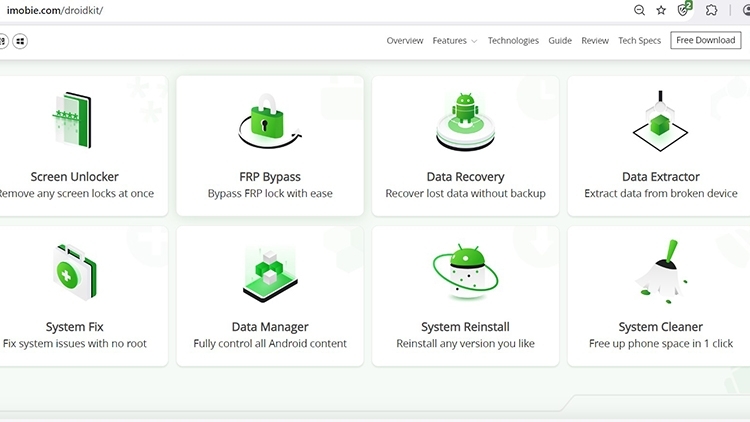Click the browser zoom magnifier icon
750x422 pixels.
(639, 10)
